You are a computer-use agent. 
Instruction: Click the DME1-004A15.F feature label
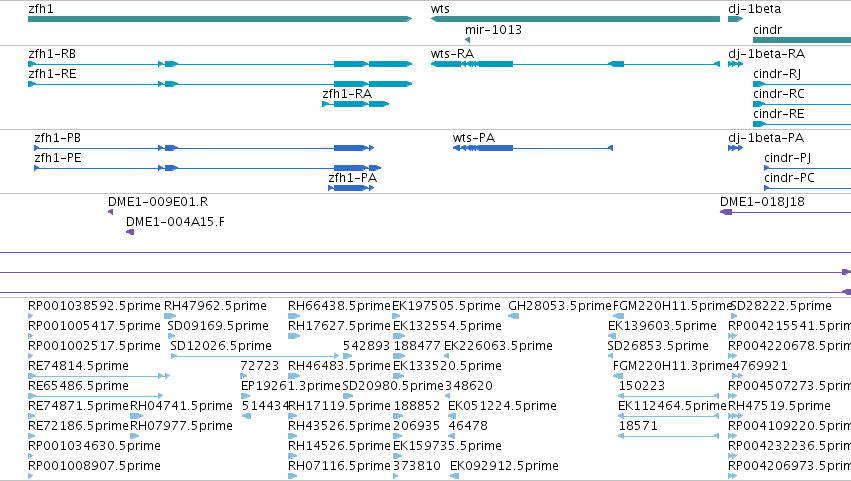[x=175, y=222]
